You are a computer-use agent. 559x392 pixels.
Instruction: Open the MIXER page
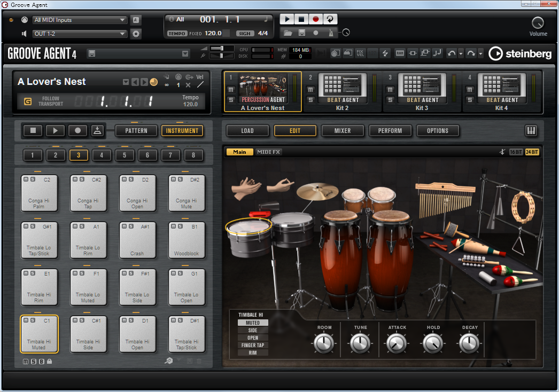[x=343, y=131]
